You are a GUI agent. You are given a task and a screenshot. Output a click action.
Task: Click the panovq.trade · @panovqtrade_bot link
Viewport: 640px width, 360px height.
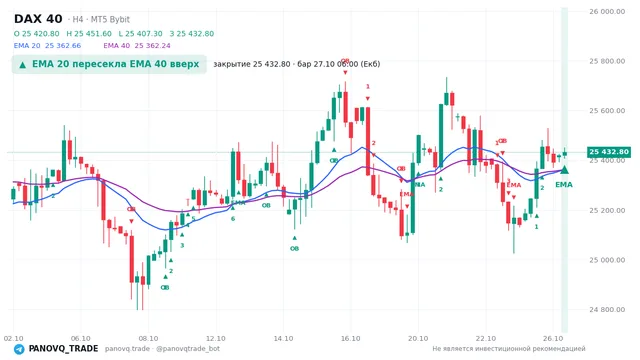click(x=162, y=349)
